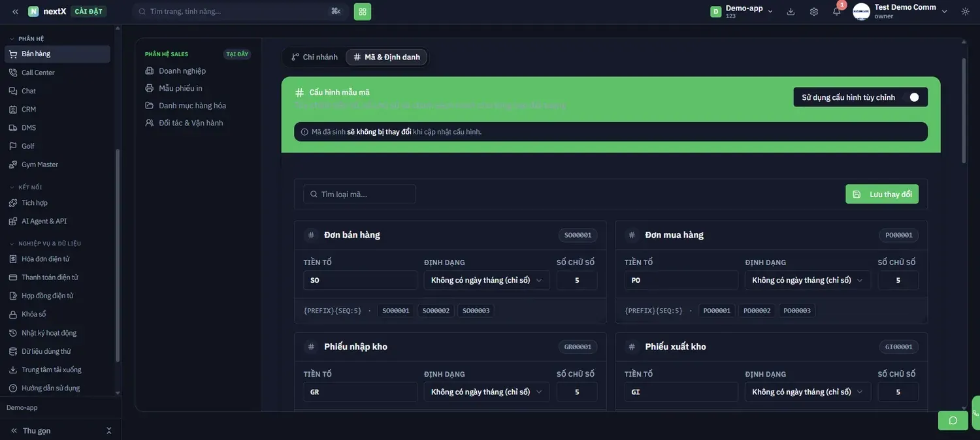Screen dimensions: 980x440
Task: Open Hướng dẫn sử dụng guide link
Action: [57, 388]
